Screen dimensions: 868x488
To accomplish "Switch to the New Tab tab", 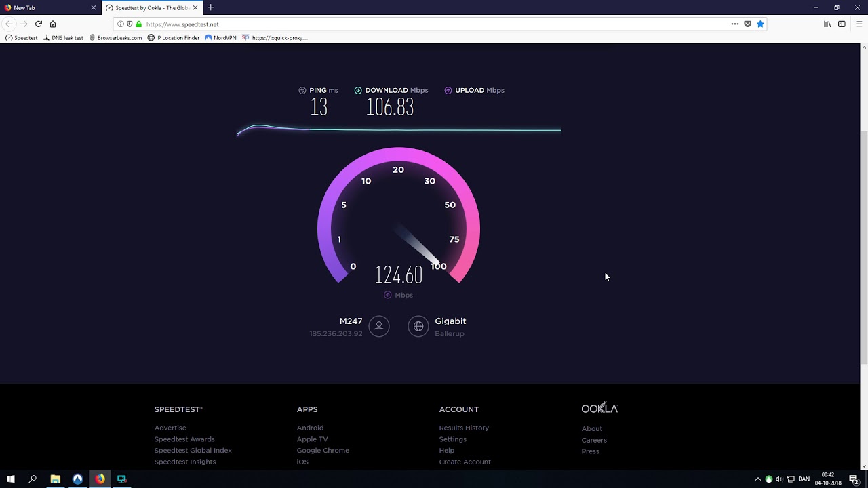I will point(51,8).
